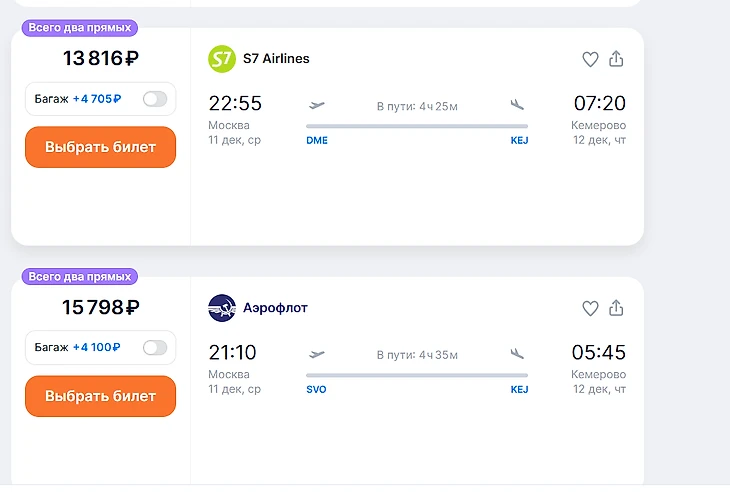Click Всего два прямых badge above 15 798₽
Viewport: 730px width, 492px height.
[x=79, y=277]
